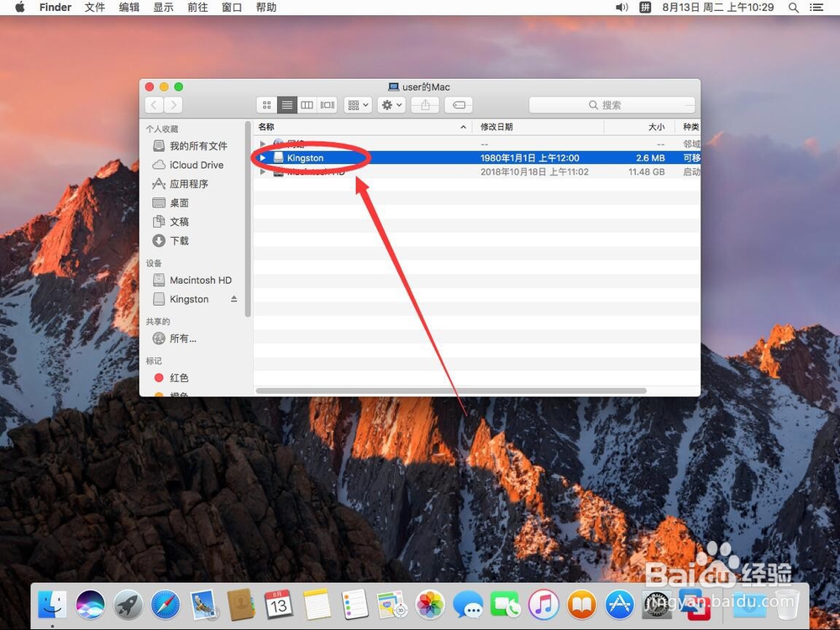Open 桌面 in sidebar
This screenshot has height=630, width=840.
click(x=171, y=202)
